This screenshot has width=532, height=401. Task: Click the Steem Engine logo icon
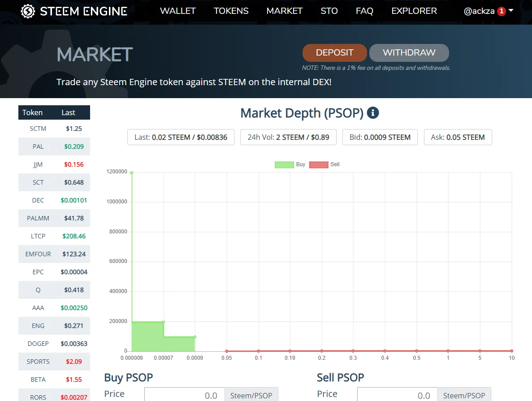pyautogui.click(x=28, y=11)
